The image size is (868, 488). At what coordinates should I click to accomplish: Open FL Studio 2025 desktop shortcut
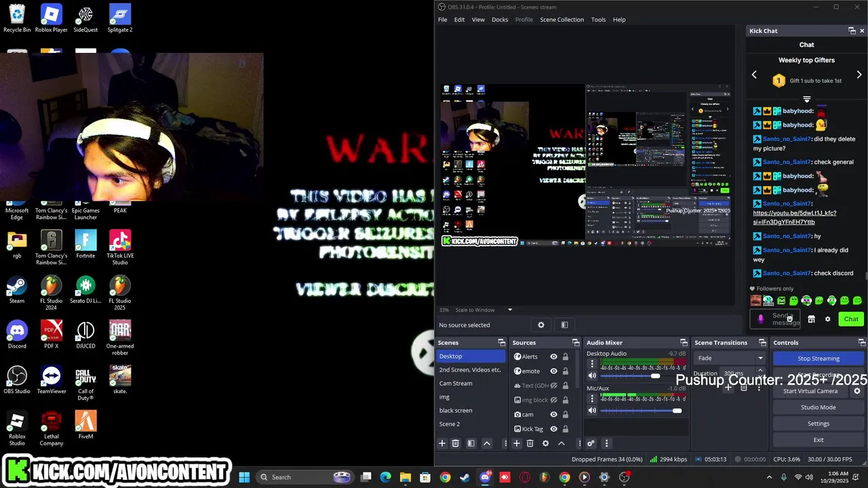120,292
